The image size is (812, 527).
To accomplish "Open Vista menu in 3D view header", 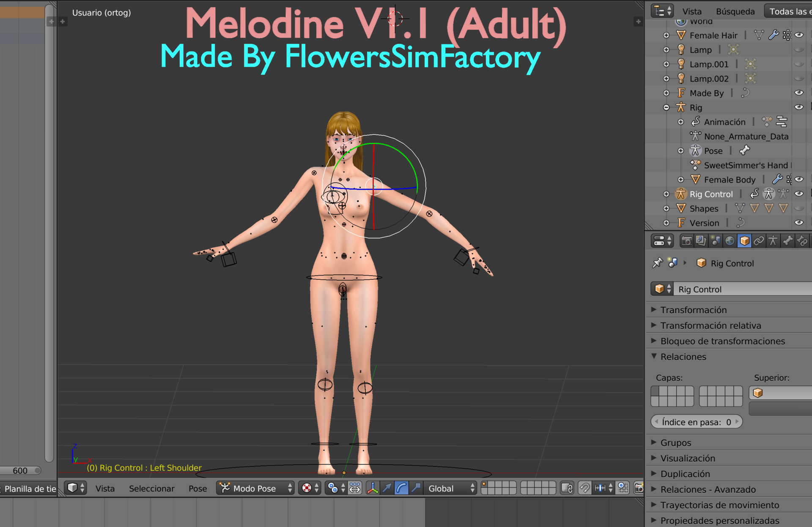I will (x=105, y=489).
